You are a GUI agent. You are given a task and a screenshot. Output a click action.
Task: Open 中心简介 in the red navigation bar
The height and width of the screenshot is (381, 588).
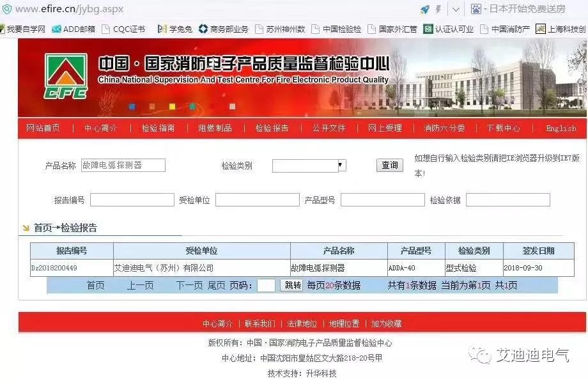[101, 128]
